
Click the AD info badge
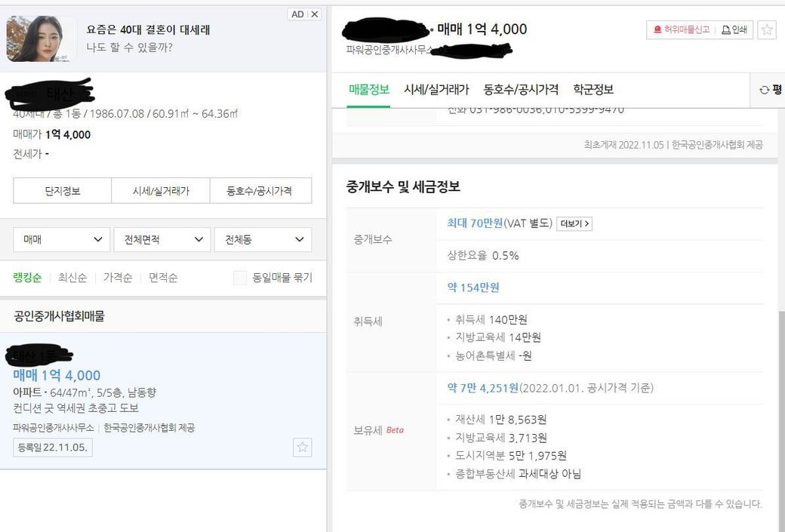297,14
